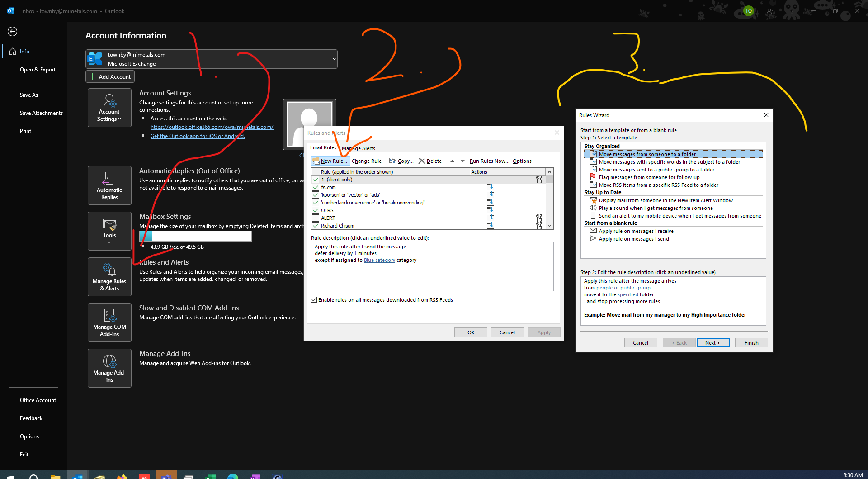
Task: Click move-to-folder action icon for fs.com rule
Action: tap(491, 187)
